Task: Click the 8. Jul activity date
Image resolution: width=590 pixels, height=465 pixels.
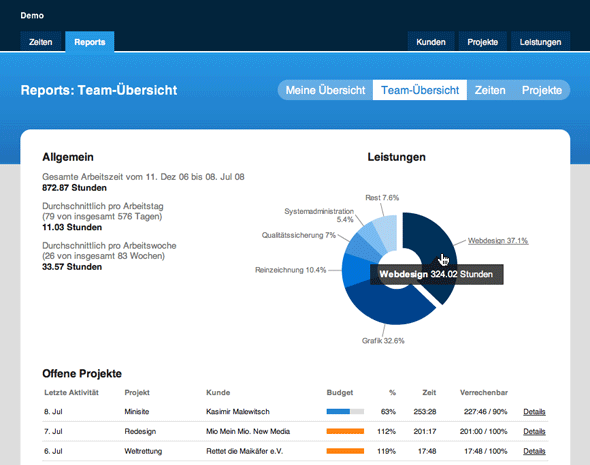Action: point(53,412)
